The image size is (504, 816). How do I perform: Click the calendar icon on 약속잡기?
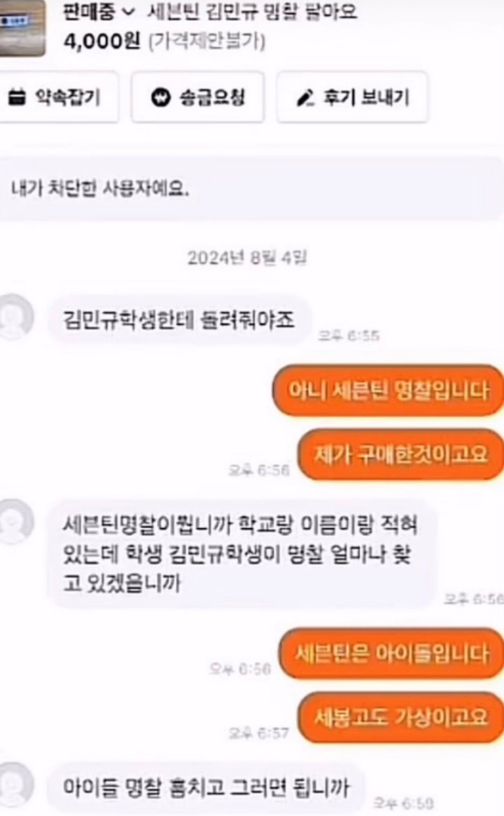(17, 97)
